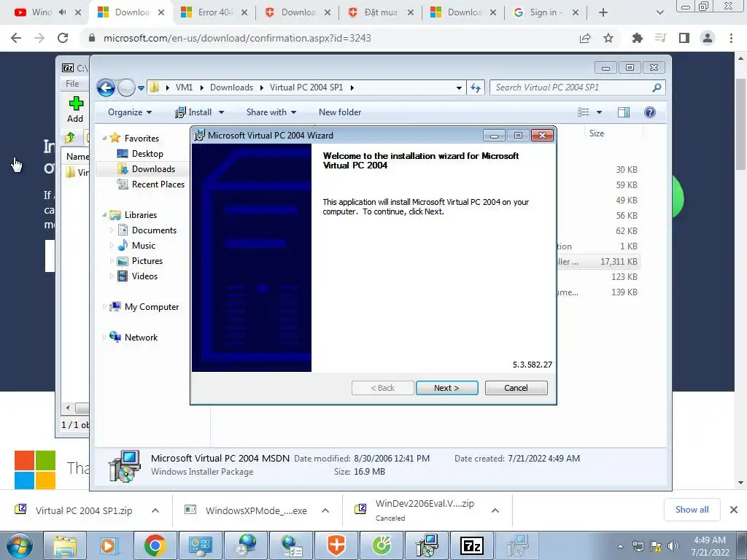Open the Explorer recent locations dropdown arrow

141,88
